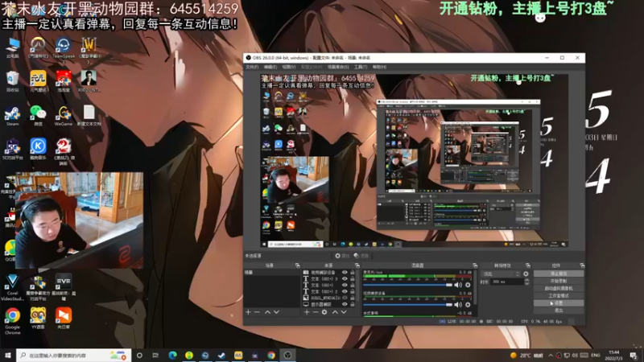This screenshot has height=362, width=644.
Task: Toggle lock on 视频捕获设备 source
Action: click(353, 273)
